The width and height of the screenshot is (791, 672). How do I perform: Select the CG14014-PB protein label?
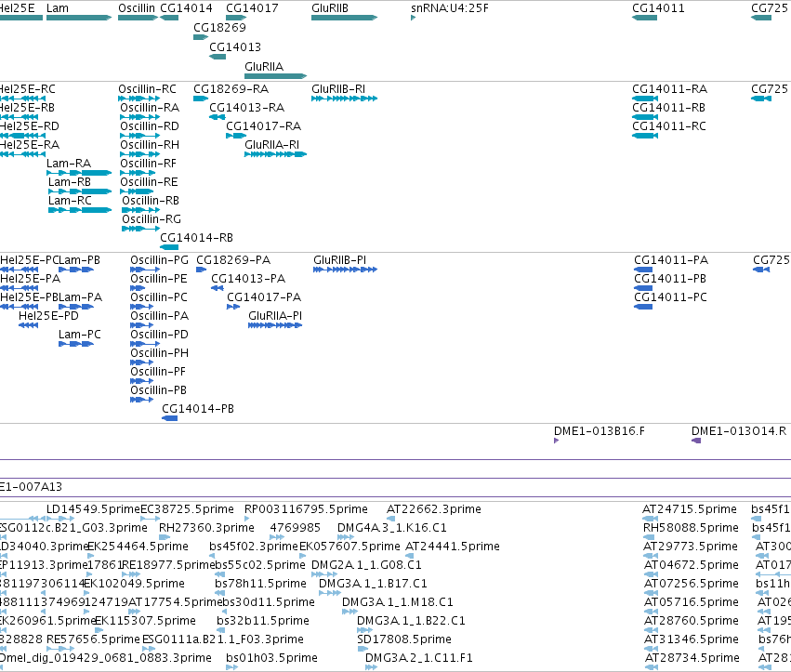point(198,409)
